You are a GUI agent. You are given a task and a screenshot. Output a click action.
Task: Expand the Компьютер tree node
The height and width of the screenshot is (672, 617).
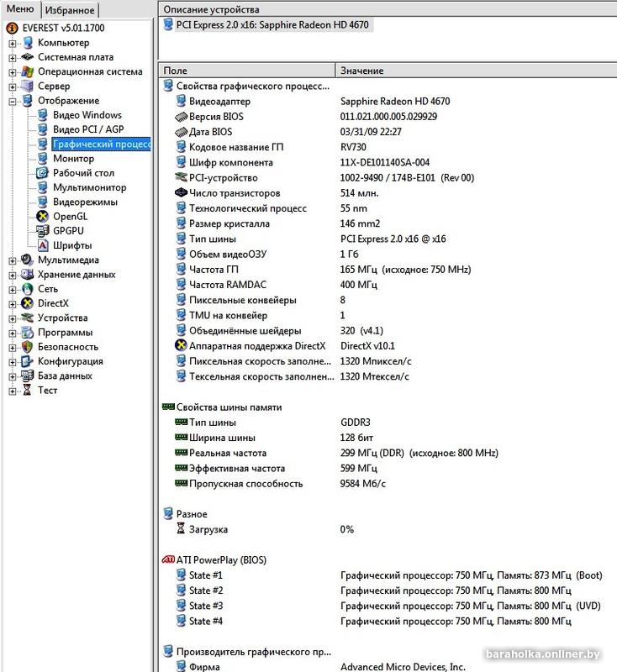[x=13, y=44]
